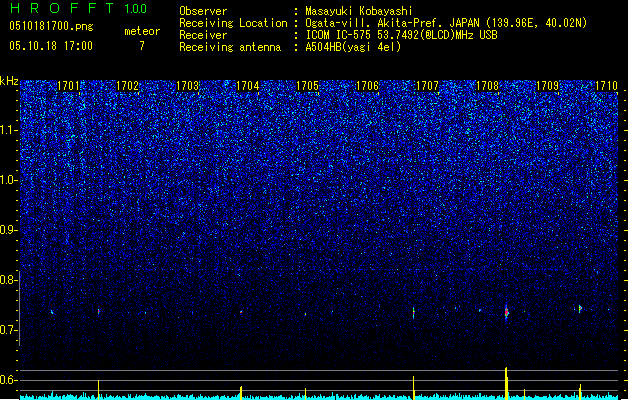Click the Receiving antenna label
The image size is (629, 400).
point(230,47)
